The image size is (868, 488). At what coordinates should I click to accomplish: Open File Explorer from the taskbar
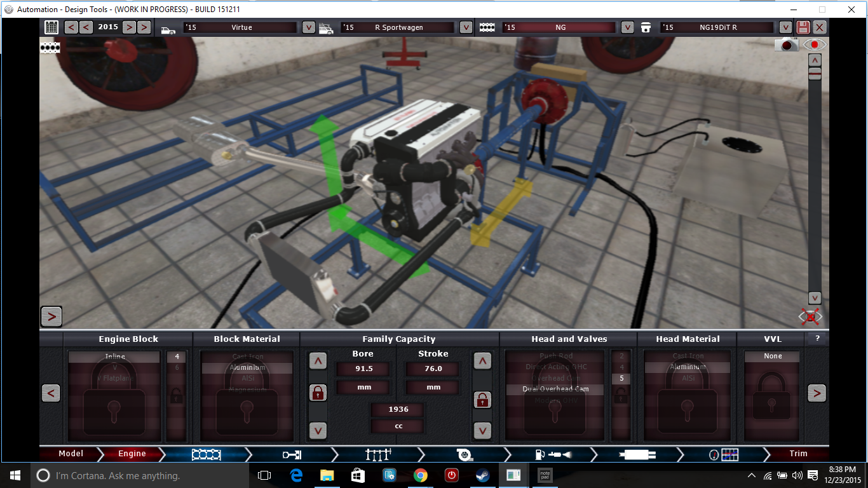[x=327, y=475]
